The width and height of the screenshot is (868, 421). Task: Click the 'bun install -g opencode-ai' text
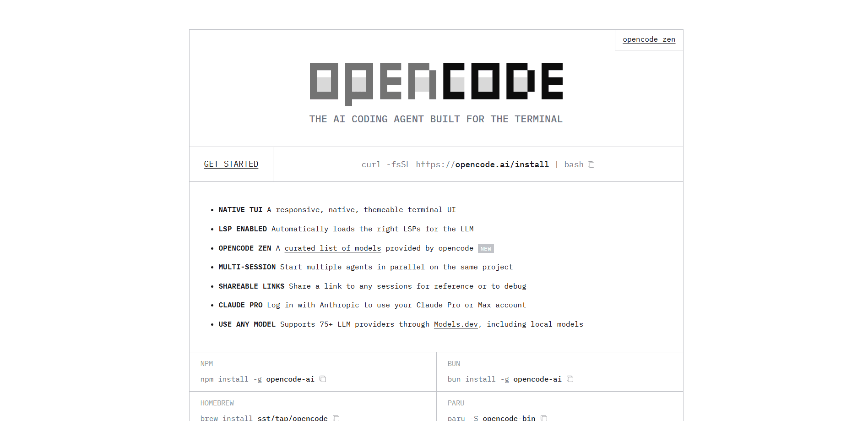[x=505, y=379]
